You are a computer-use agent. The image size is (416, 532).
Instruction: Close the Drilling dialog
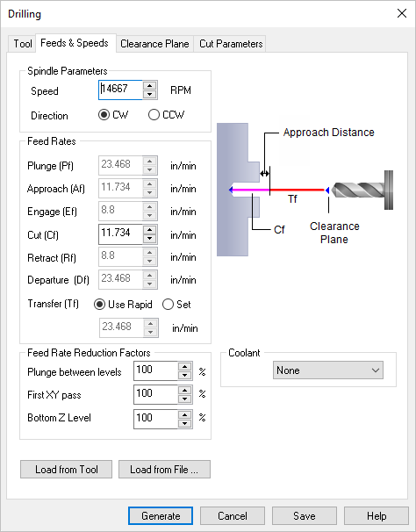coord(402,13)
